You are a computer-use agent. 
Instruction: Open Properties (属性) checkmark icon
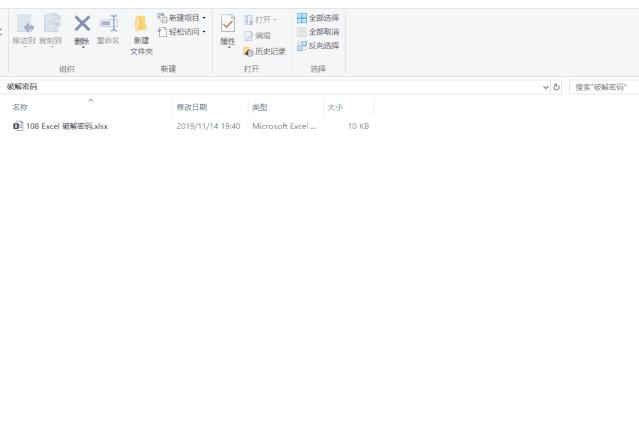pyautogui.click(x=228, y=24)
